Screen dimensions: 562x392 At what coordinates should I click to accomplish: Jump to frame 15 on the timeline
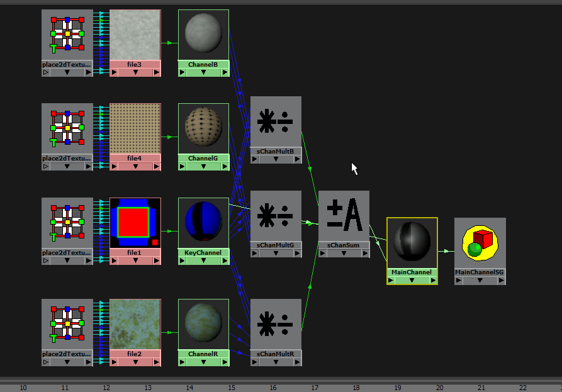232,388
